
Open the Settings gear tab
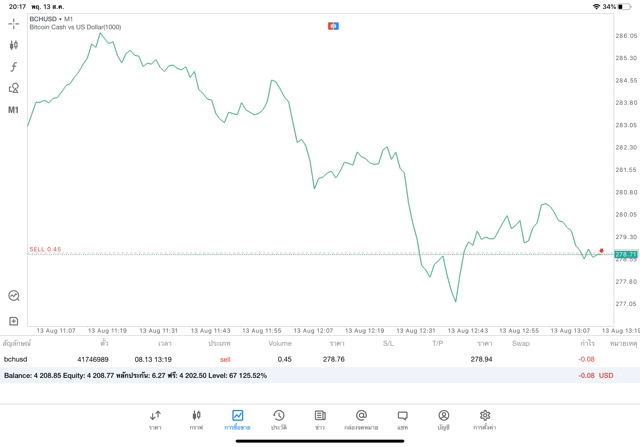(x=485, y=419)
